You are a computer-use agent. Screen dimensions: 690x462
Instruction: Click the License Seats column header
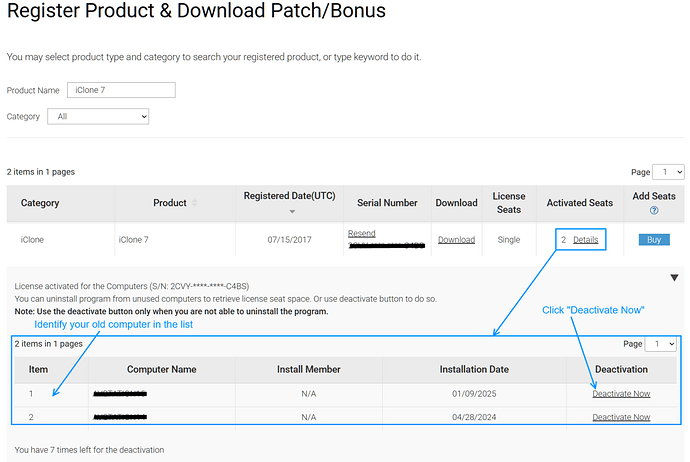[509, 203]
